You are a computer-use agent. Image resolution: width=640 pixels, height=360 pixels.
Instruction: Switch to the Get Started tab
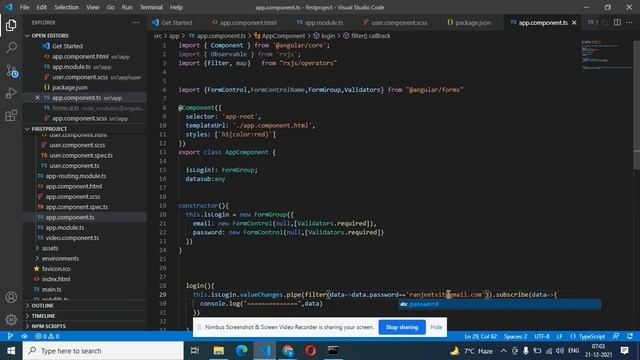click(176, 22)
